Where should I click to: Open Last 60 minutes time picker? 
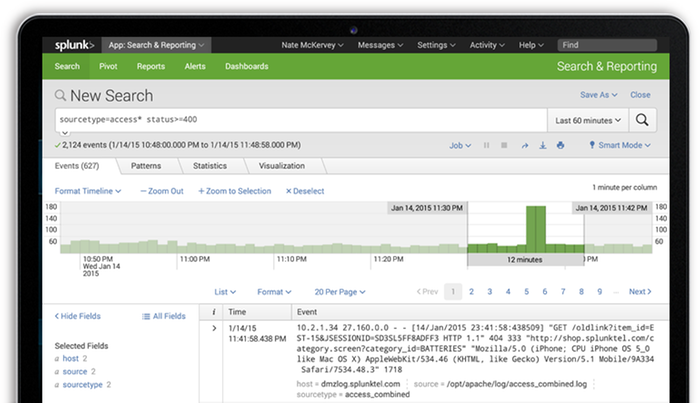pos(588,120)
